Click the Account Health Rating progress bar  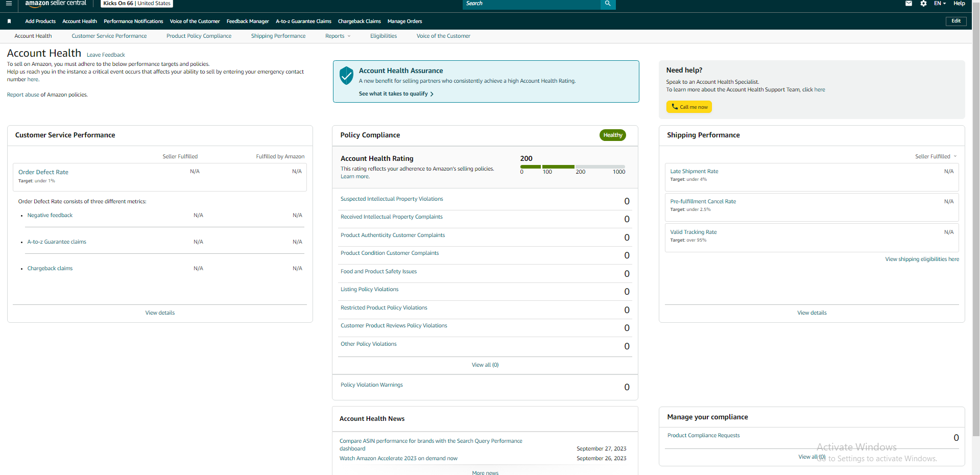click(572, 167)
